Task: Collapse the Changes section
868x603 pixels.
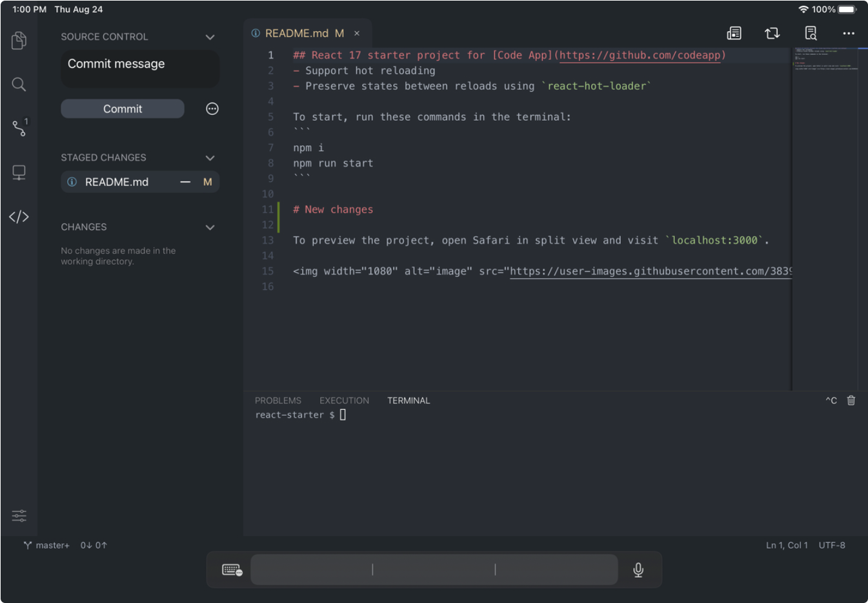Action: coord(210,227)
